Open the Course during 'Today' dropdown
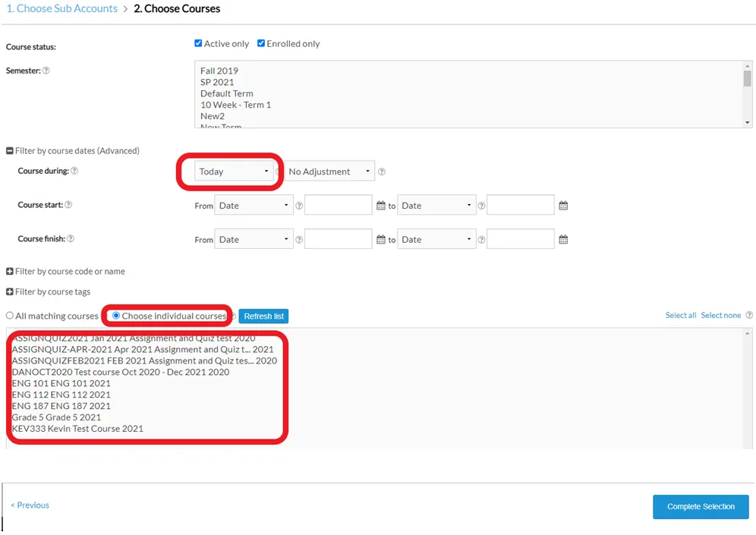756x535 pixels. (x=235, y=172)
